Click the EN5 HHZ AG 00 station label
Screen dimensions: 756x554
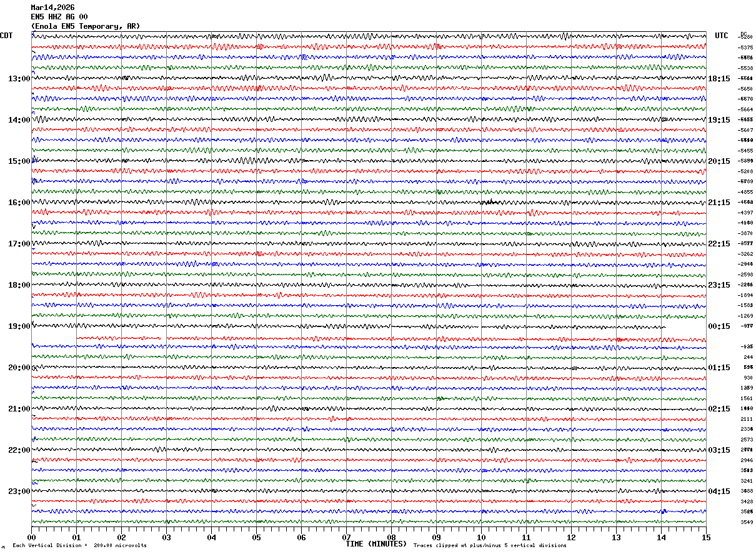(x=59, y=17)
